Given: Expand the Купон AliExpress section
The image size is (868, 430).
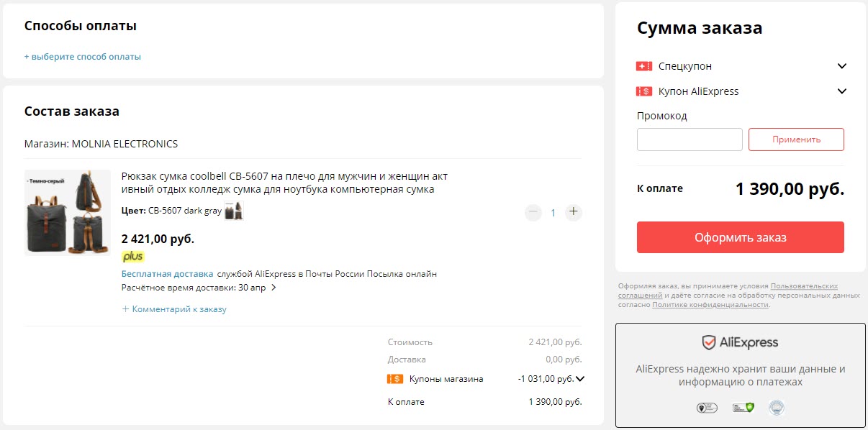Looking at the screenshot, I should [842, 91].
